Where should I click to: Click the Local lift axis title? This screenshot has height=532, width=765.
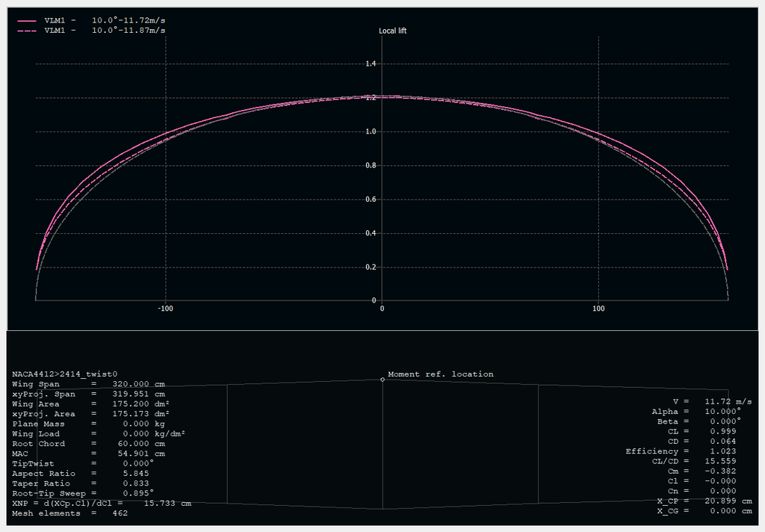393,31
